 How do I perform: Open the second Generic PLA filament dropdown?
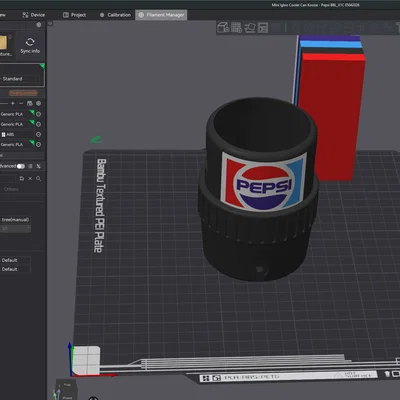point(17,124)
